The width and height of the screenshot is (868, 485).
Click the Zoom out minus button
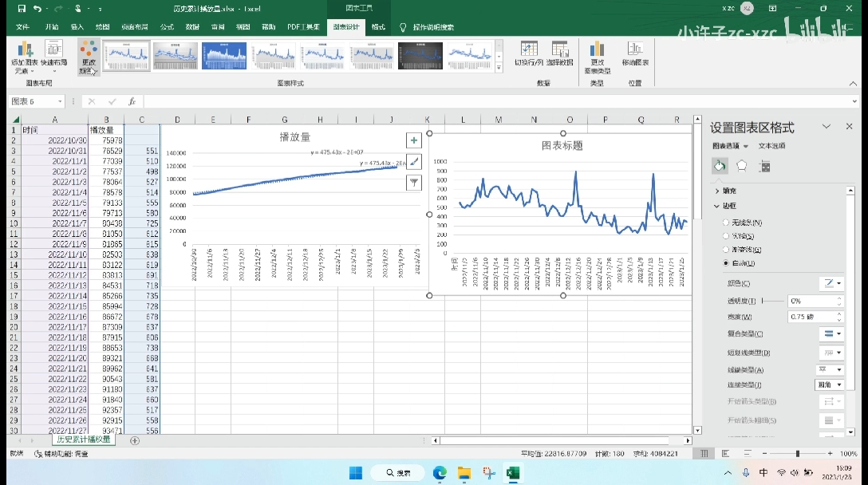click(764, 453)
